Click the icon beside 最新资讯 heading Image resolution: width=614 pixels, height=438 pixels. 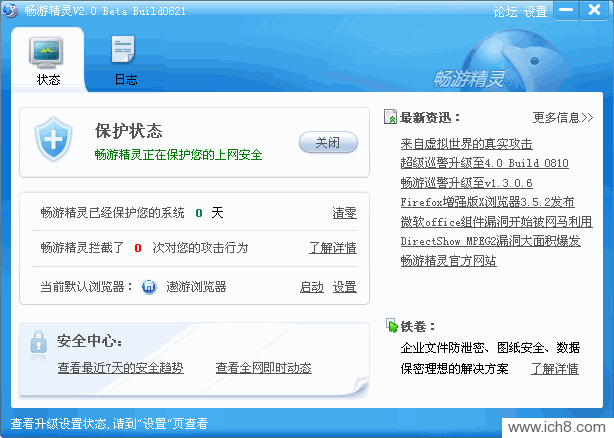coord(391,118)
